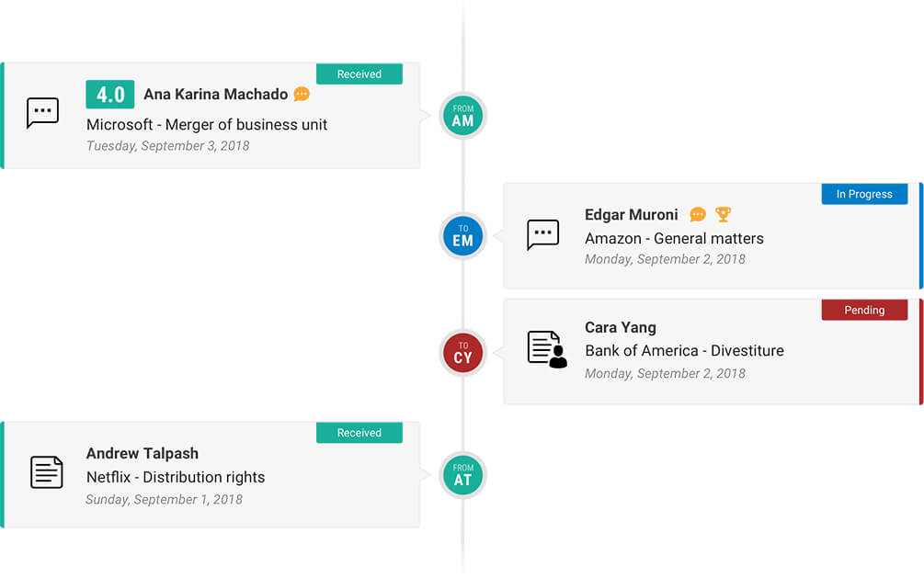Click the Received tag on Netflix card
This screenshot has height=578, width=924.
click(359, 433)
